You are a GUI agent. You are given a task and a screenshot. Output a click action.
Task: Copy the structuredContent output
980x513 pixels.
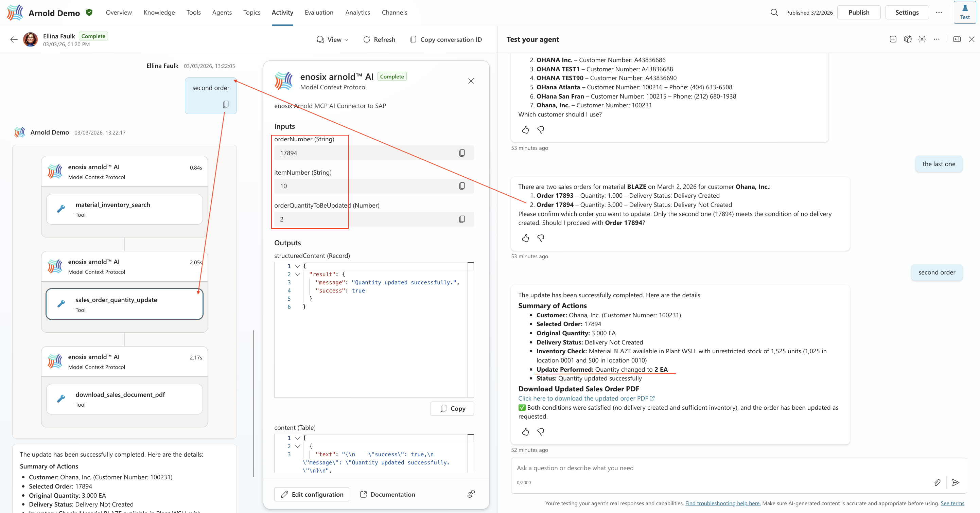point(452,408)
